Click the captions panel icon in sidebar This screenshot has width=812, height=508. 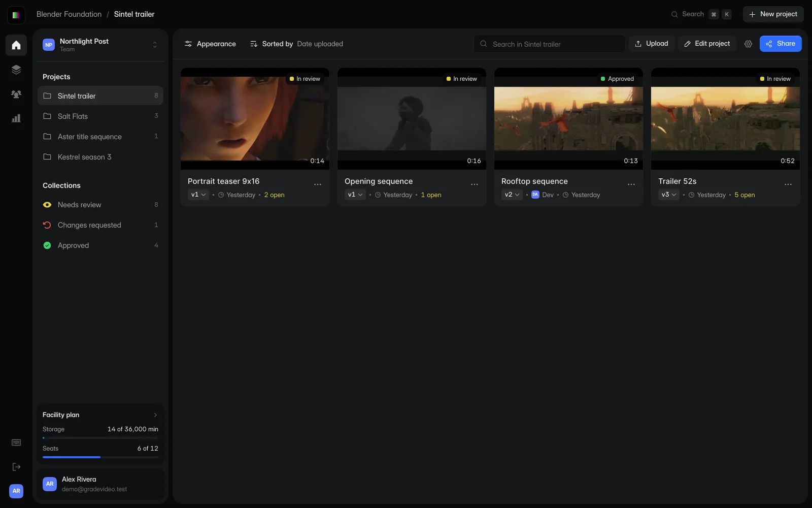click(16, 442)
